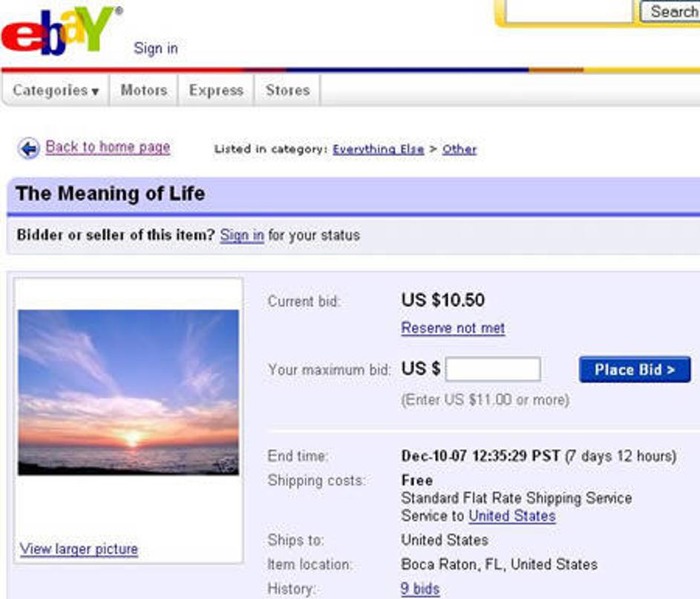Open the Motors tab
700x599 pixels.
point(143,91)
